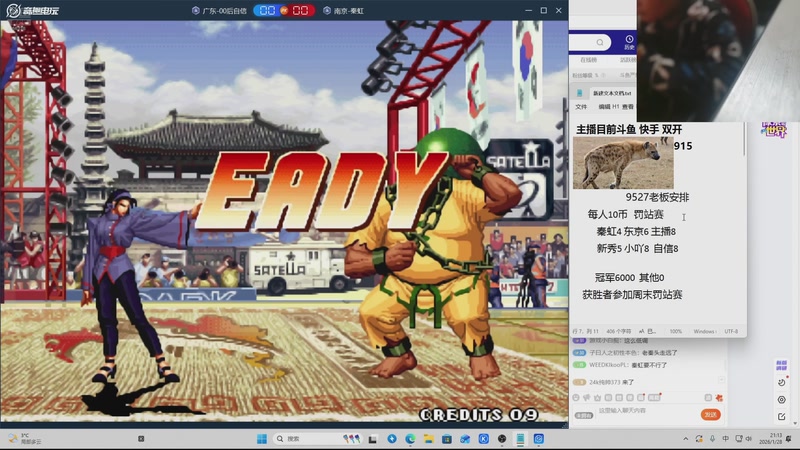This screenshot has height=450, width=800.
Task: Click the text line 9527老板安排
Action: click(x=657, y=197)
